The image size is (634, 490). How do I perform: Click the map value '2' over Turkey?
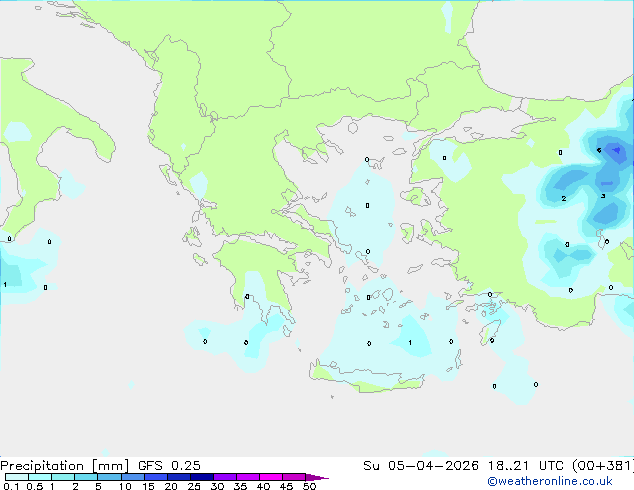[x=564, y=199]
